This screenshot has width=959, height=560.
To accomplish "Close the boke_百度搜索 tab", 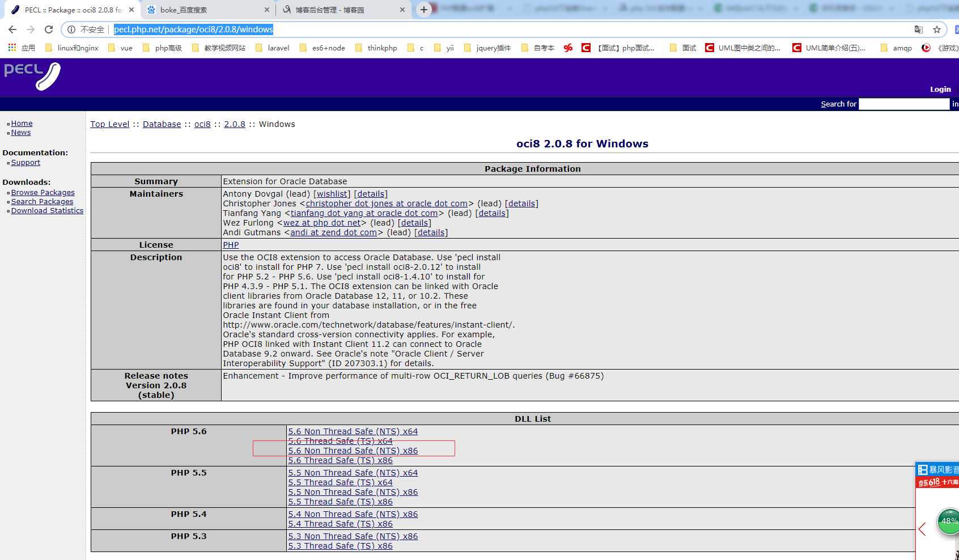I will click(x=267, y=10).
